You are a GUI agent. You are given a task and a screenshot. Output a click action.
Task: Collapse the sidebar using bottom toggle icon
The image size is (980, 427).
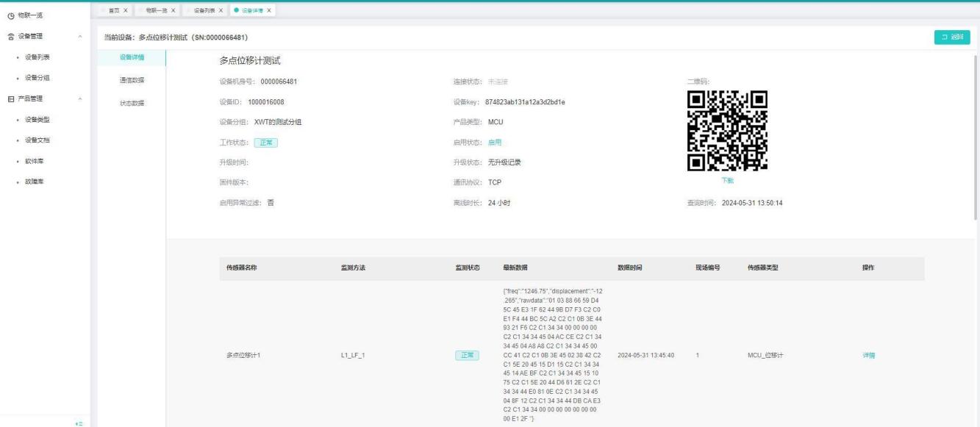coord(79,423)
